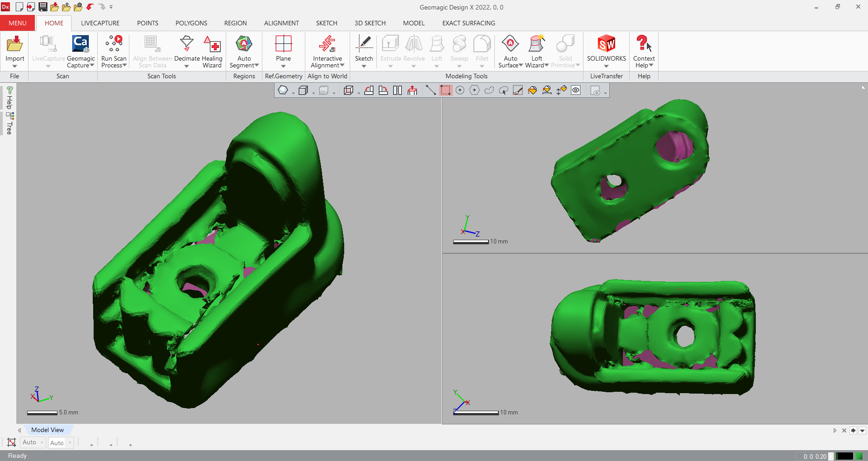868x461 pixels.
Task: Open SOLIDWORKS LiveTransfer
Action: click(606, 45)
